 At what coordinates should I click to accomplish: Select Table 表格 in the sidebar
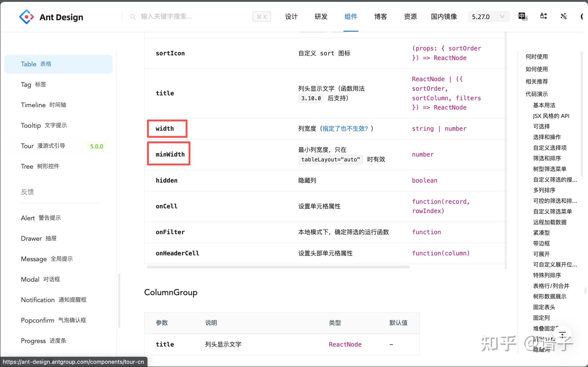[x=58, y=64]
